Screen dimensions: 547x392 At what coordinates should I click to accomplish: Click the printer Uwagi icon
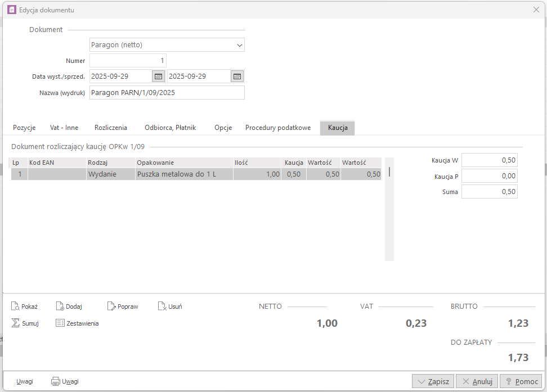point(56,381)
